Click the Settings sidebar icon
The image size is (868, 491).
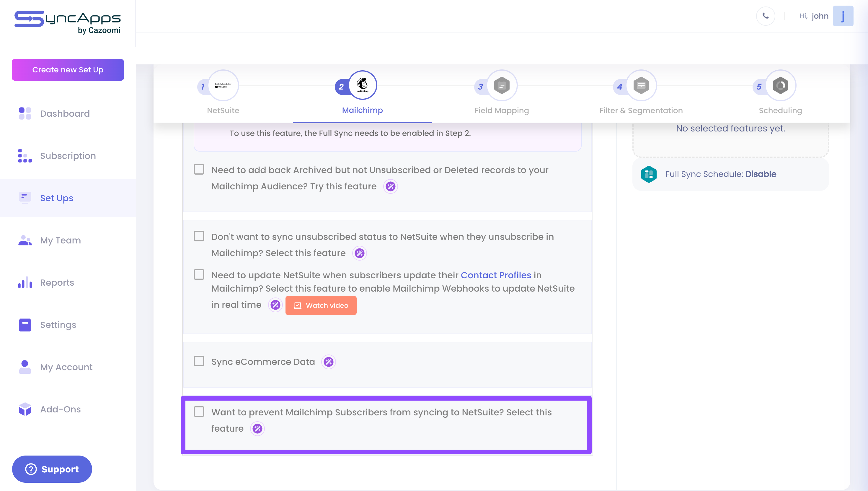coord(25,324)
